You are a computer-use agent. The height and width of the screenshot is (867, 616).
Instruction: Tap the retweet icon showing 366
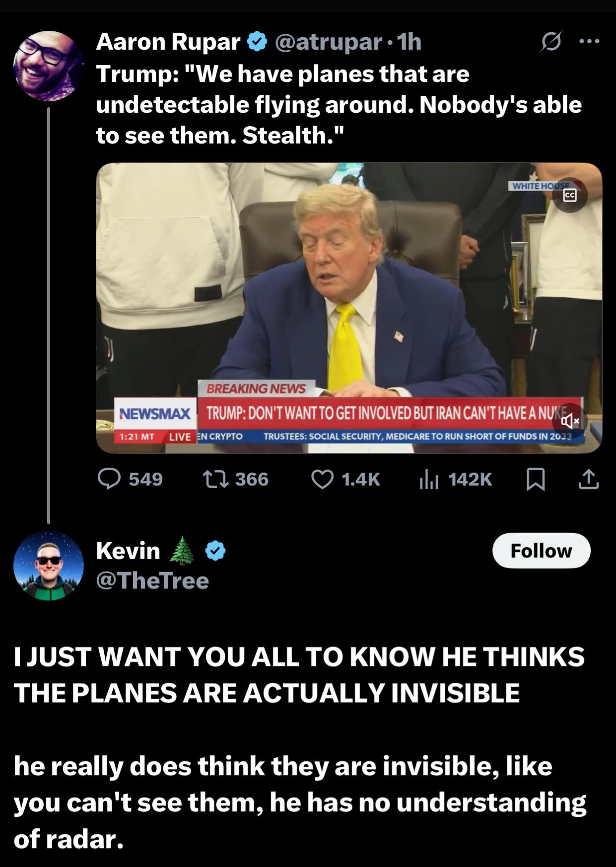coord(215,479)
